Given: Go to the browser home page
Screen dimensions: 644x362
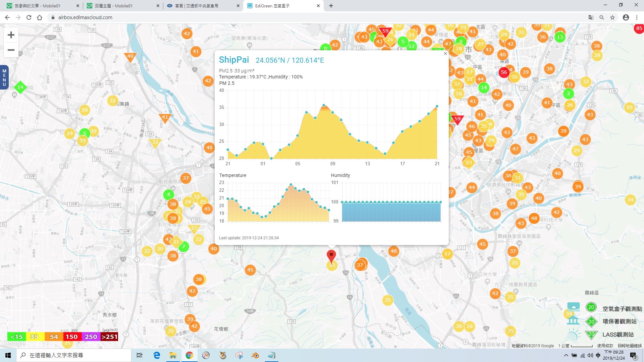Looking at the screenshot, I should [40, 17].
